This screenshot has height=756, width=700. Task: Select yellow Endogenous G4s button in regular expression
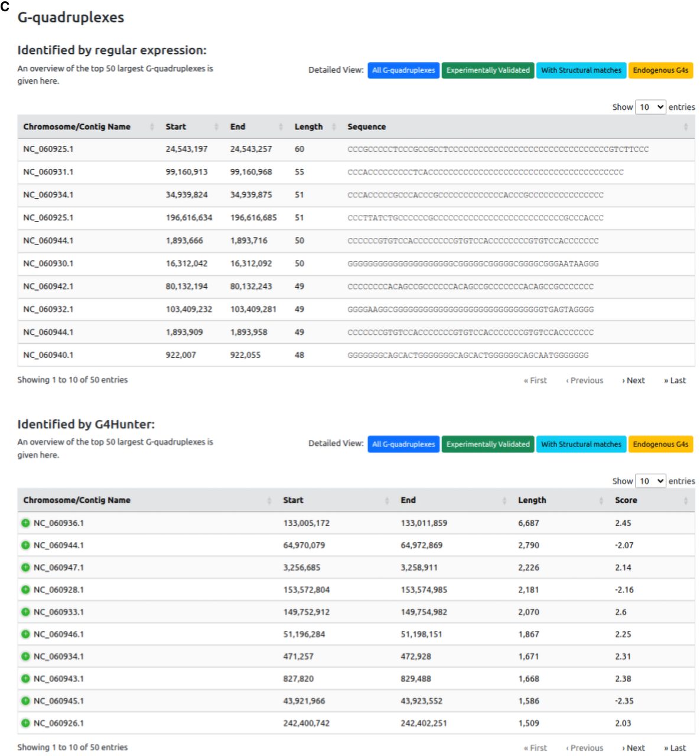(660, 70)
